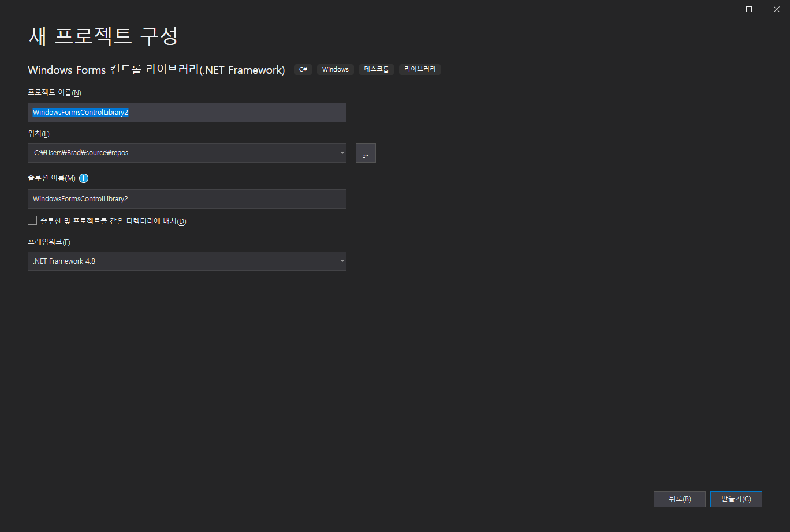Click the solution name info icon
The width and height of the screenshot is (790, 532).
(84, 178)
